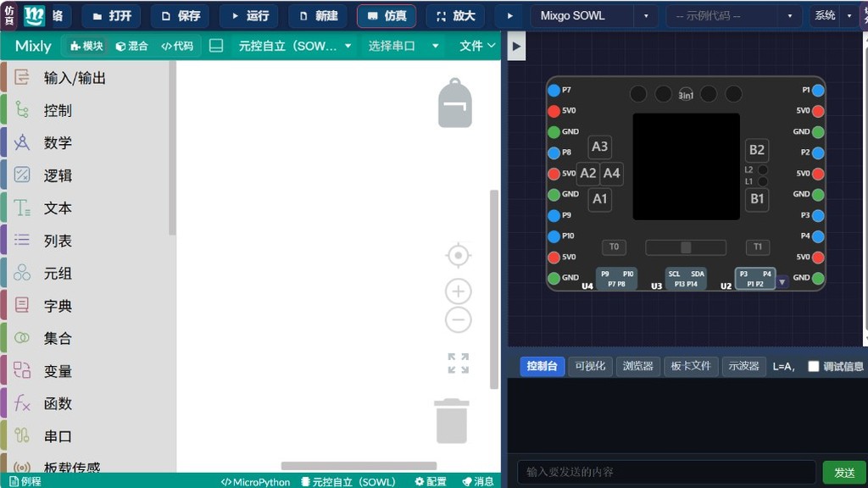Image resolution: width=868 pixels, height=488 pixels.
Task: Click the play button next to 放大
Action: 509,16
